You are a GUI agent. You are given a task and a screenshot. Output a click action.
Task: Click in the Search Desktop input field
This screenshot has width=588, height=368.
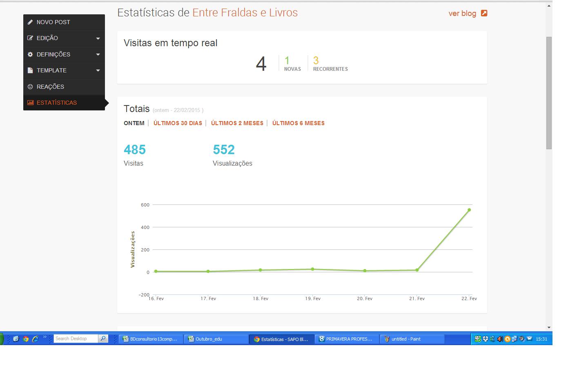[76, 339]
